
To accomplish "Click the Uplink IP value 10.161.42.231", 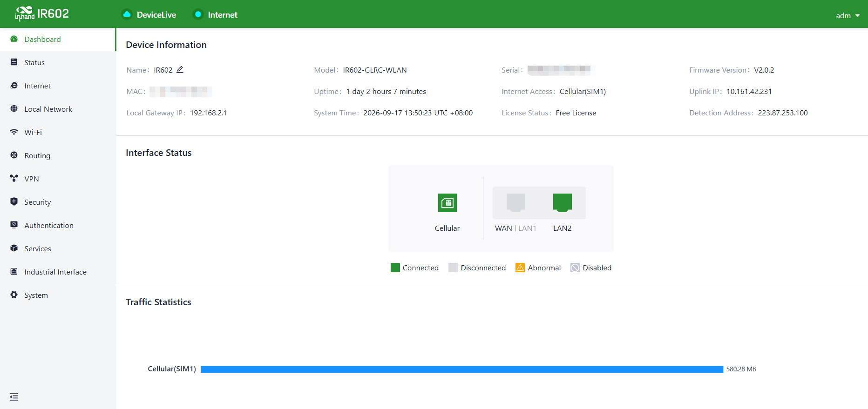I will (x=749, y=92).
